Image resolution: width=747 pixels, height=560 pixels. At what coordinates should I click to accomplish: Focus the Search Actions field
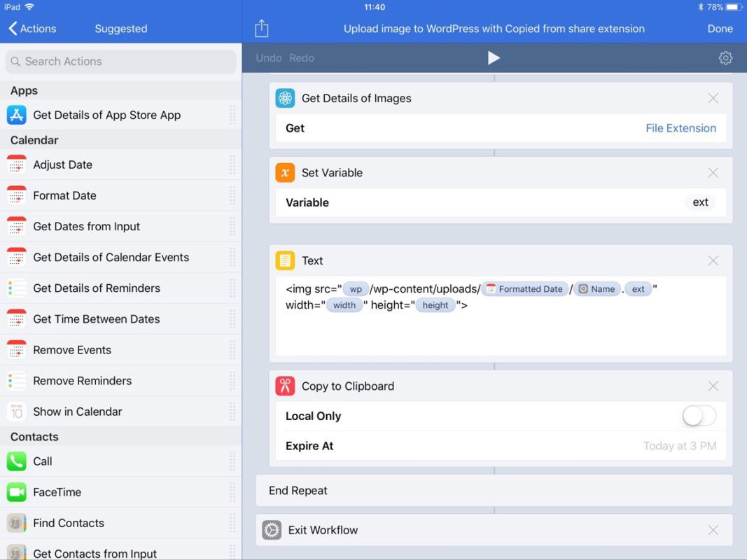[121, 62]
